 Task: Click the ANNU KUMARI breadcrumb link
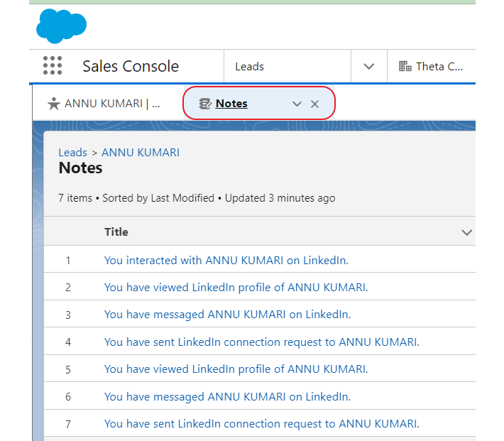click(141, 152)
